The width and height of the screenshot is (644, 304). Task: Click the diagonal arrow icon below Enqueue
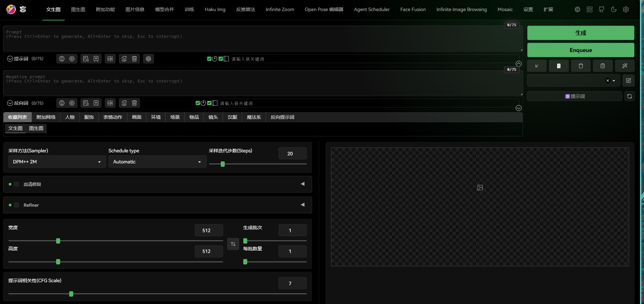click(537, 66)
